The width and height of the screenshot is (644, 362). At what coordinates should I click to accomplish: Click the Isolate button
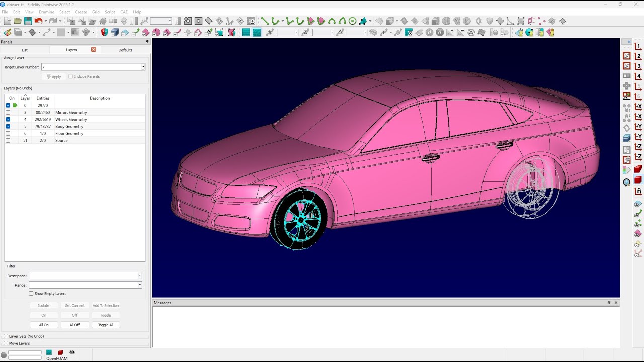click(x=44, y=305)
